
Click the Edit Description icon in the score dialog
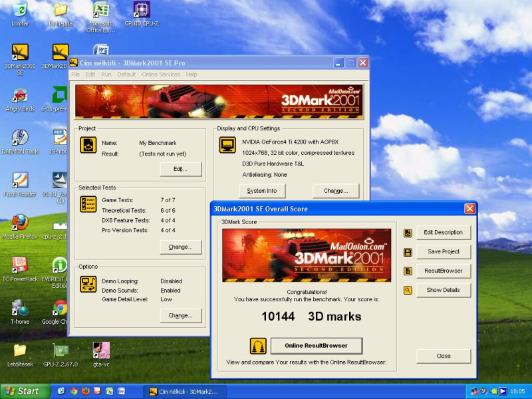pyautogui.click(x=408, y=233)
